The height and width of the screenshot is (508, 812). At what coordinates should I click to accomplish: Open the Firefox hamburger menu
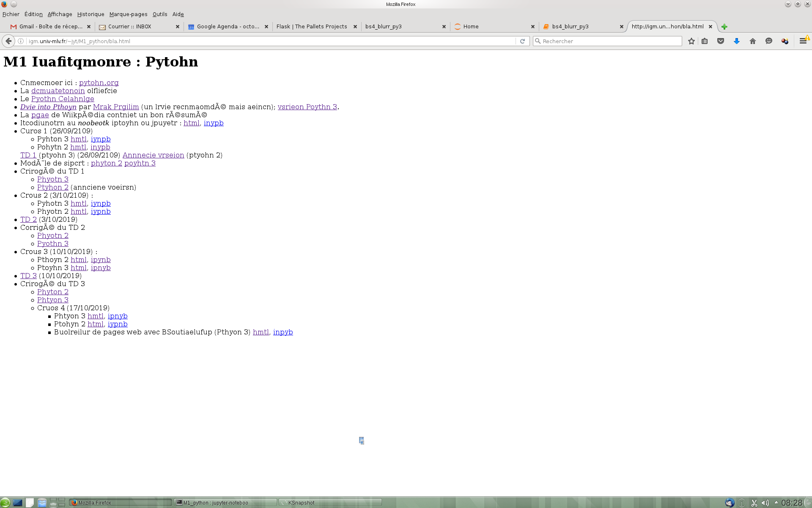point(804,41)
